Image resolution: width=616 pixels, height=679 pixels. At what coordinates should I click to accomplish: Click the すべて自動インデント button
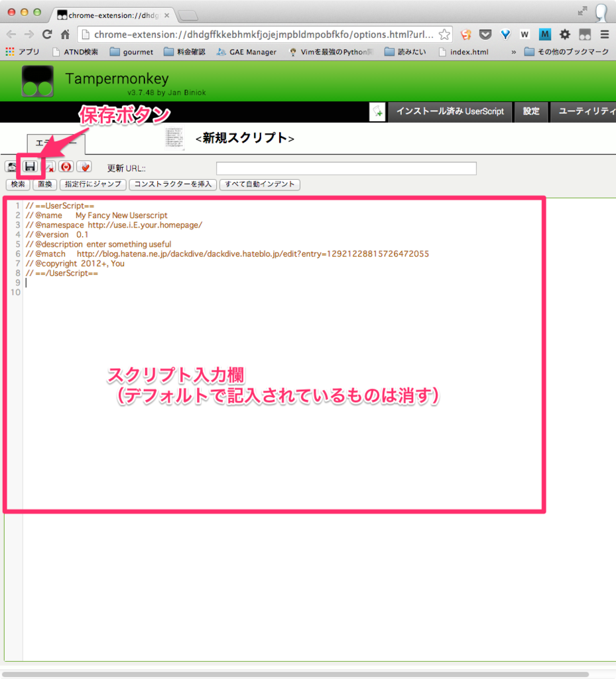pyautogui.click(x=260, y=184)
